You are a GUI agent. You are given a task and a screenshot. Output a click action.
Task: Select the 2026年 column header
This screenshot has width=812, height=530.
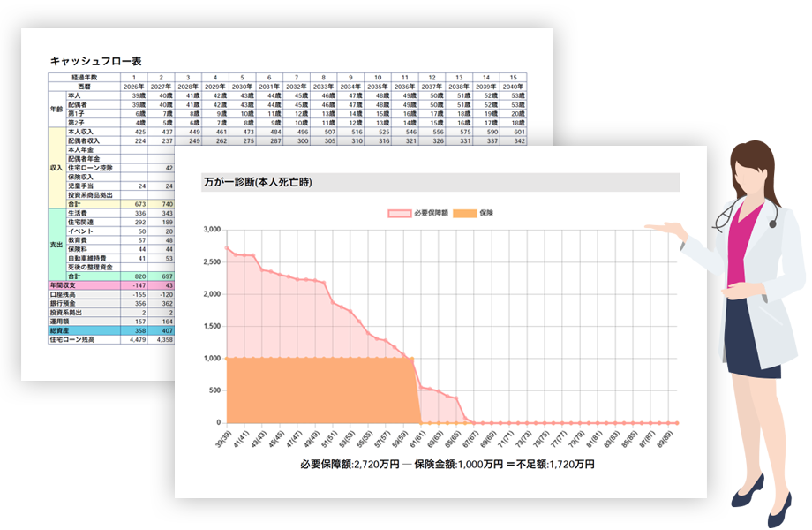click(134, 87)
